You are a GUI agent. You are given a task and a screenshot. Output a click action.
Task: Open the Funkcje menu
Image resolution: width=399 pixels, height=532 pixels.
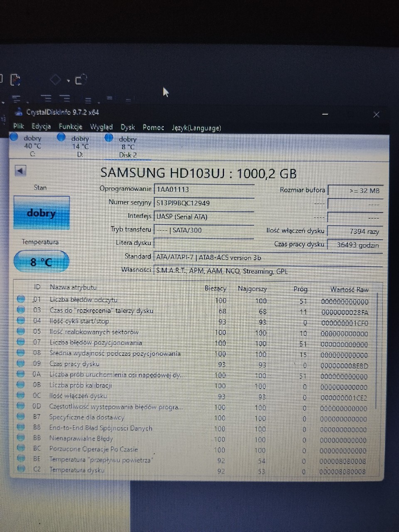tap(70, 127)
